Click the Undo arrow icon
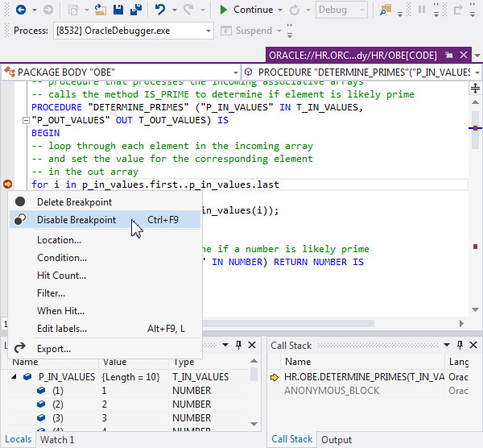This screenshot has width=483, height=448. tap(161, 10)
